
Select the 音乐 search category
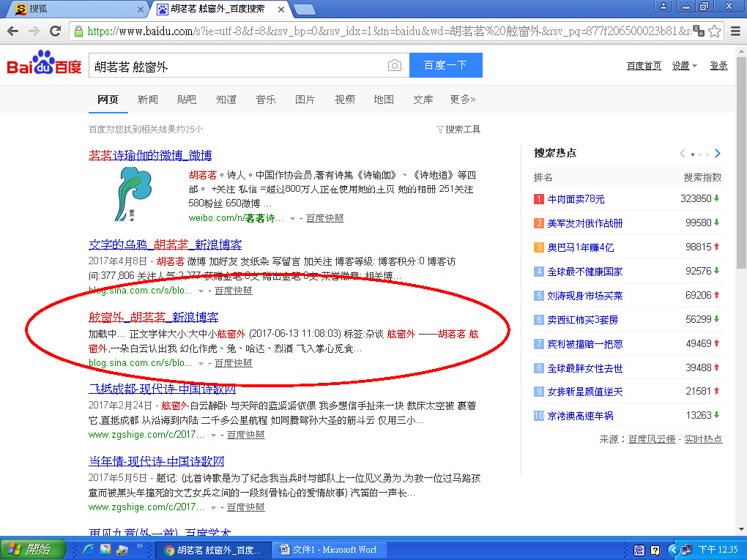click(265, 100)
